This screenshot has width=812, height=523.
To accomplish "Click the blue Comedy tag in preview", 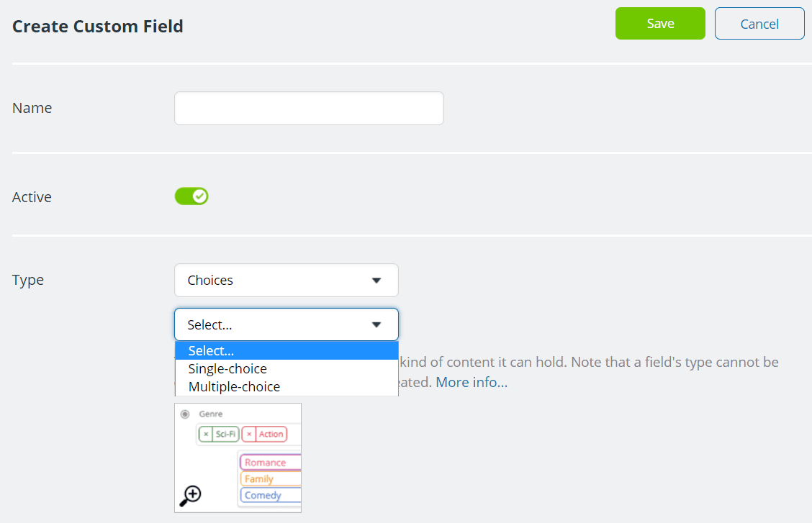I will click(263, 496).
